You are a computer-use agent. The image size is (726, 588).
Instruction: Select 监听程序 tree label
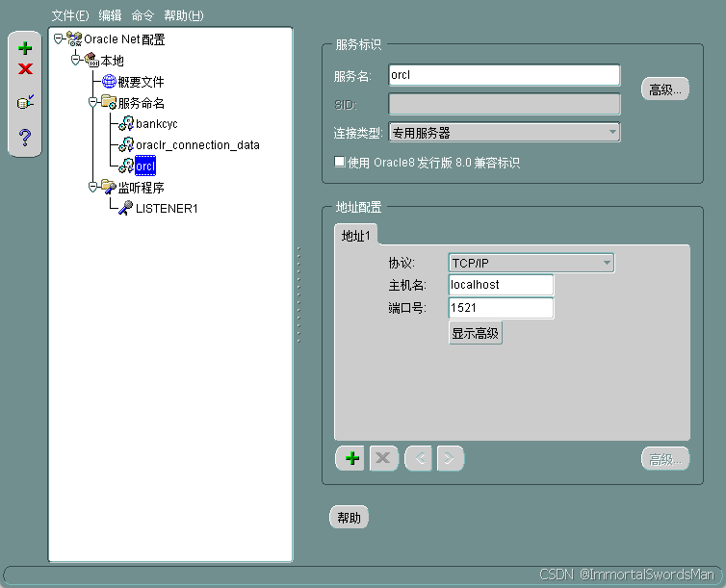[x=142, y=187]
